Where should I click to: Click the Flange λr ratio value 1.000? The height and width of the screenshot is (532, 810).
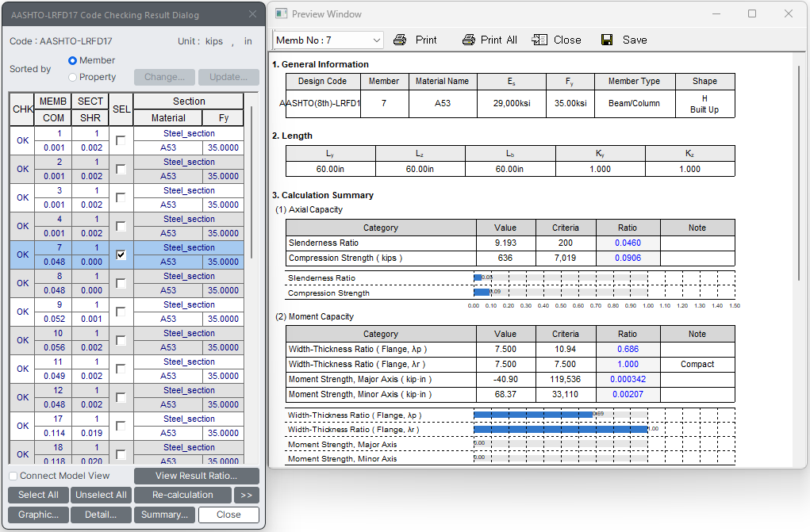coord(628,364)
